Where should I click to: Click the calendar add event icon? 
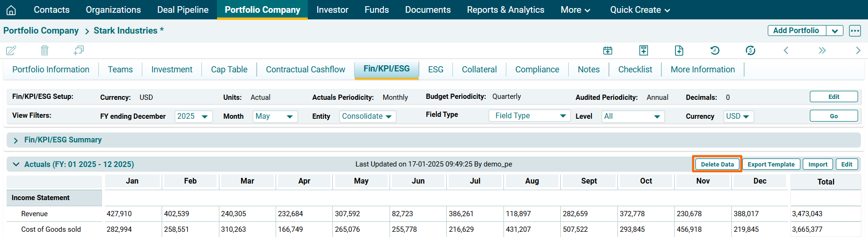[608, 50]
